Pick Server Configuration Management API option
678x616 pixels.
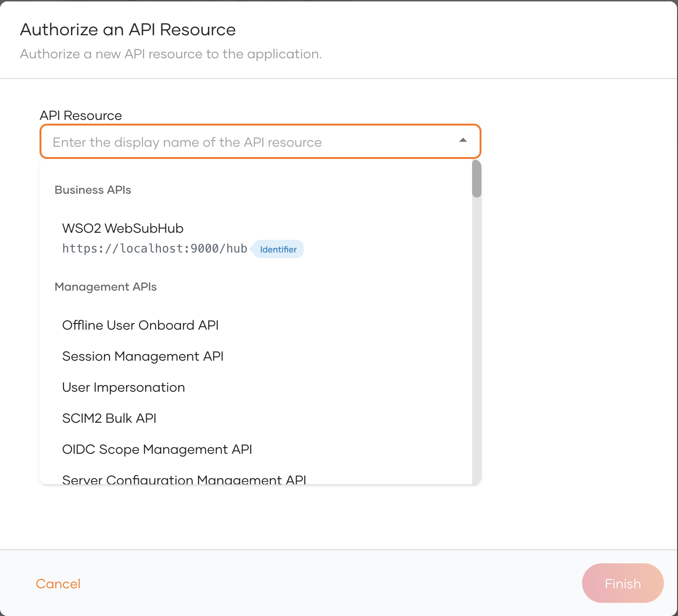(184, 479)
